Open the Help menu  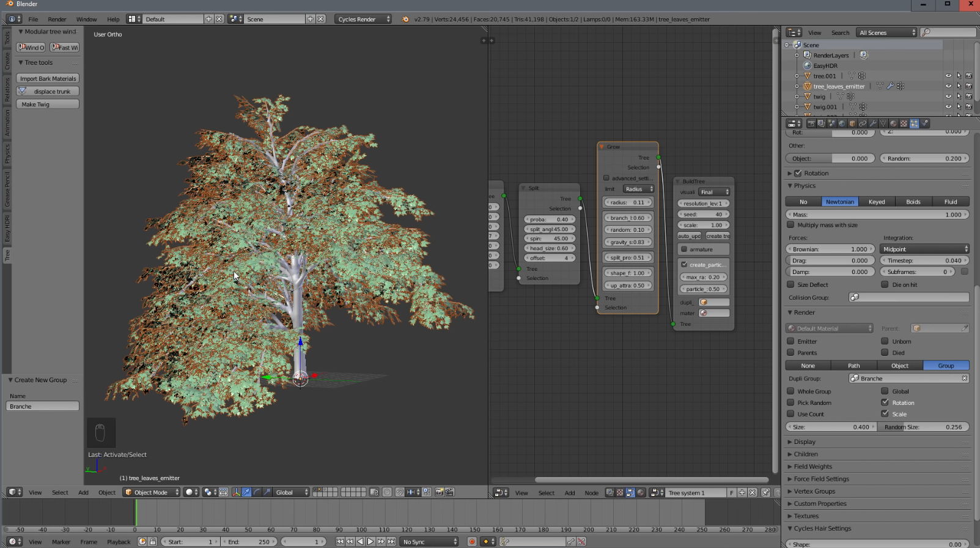(113, 20)
